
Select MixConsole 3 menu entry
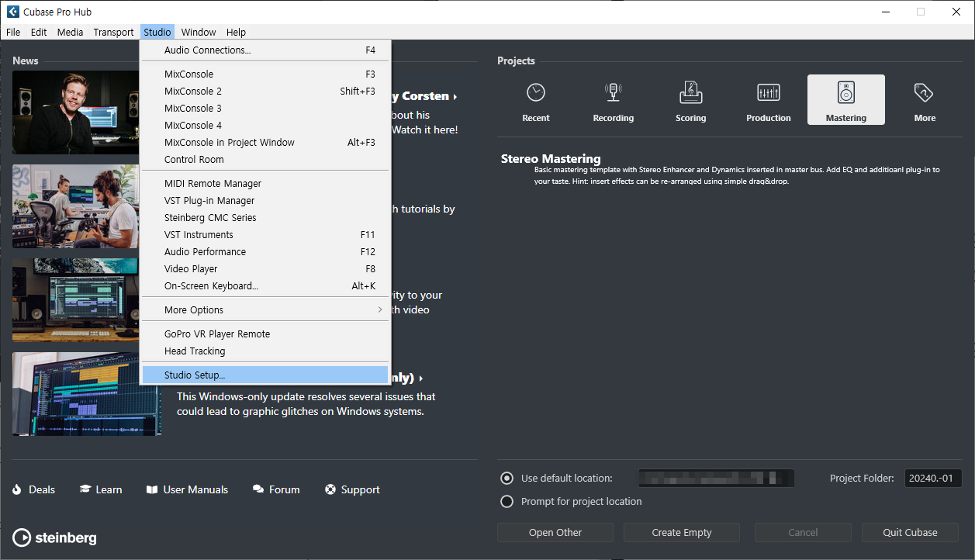(265, 108)
